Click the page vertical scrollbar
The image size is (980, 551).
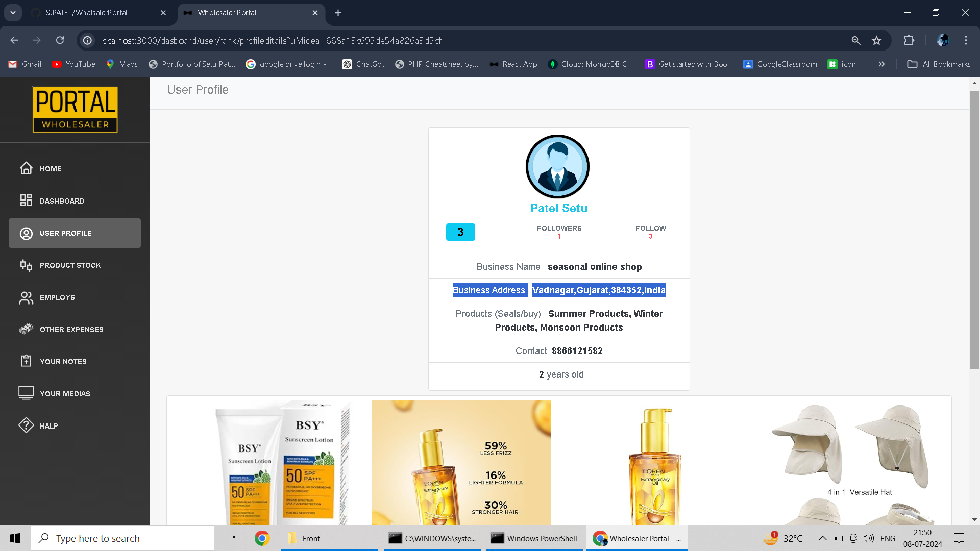974,230
